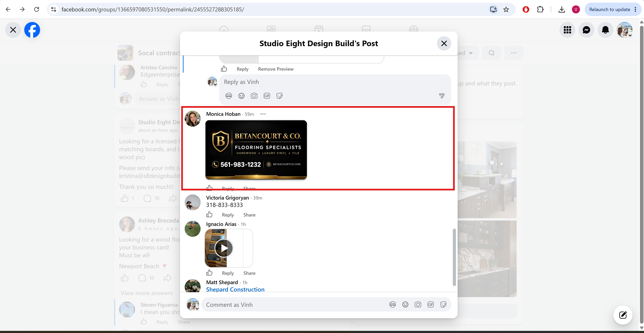This screenshot has width=644, height=333.
Task: Attach photo in comment box
Action: (418, 304)
